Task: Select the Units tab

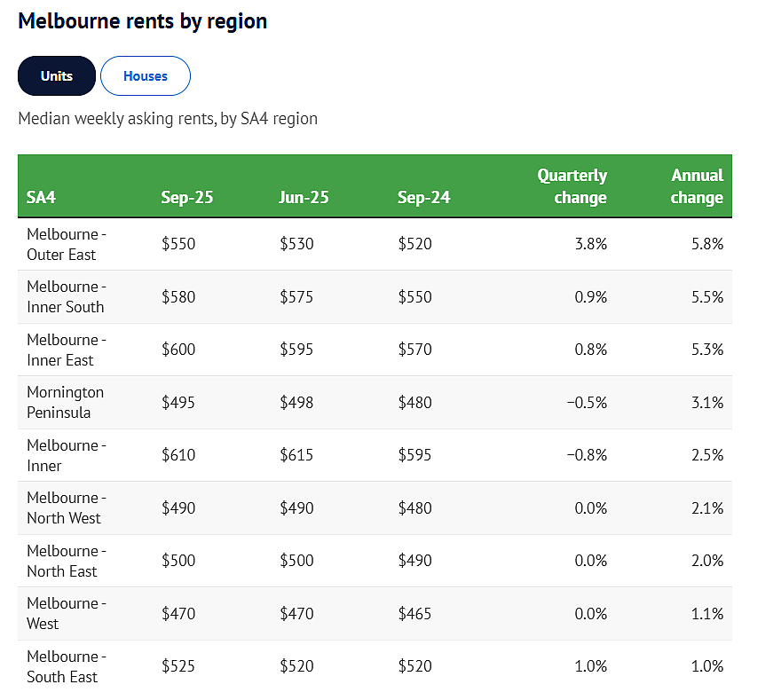Action: [x=57, y=76]
